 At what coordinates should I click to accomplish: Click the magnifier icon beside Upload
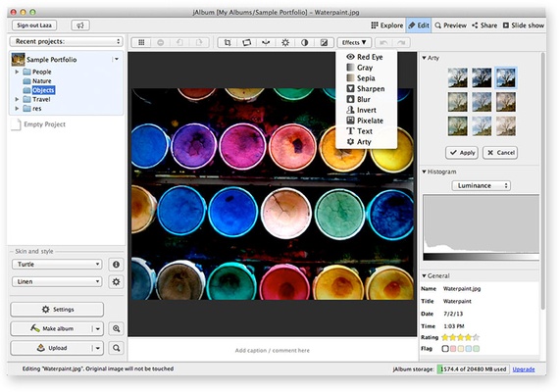point(117,348)
